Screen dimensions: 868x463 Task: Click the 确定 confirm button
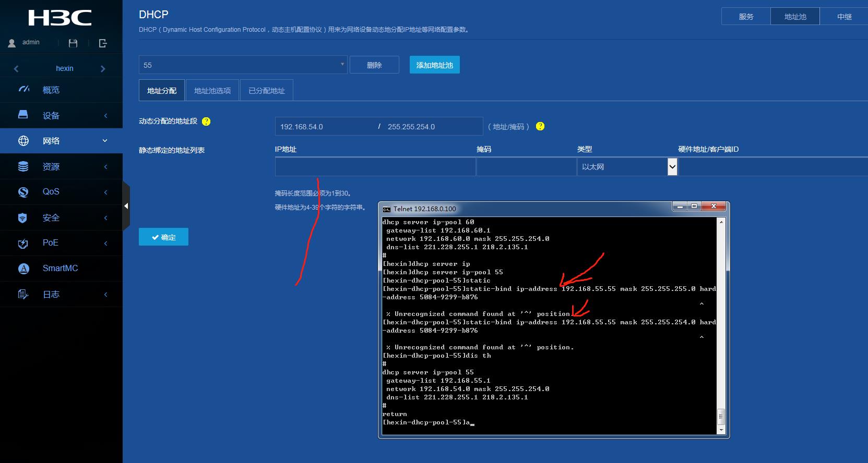pos(163,237)
